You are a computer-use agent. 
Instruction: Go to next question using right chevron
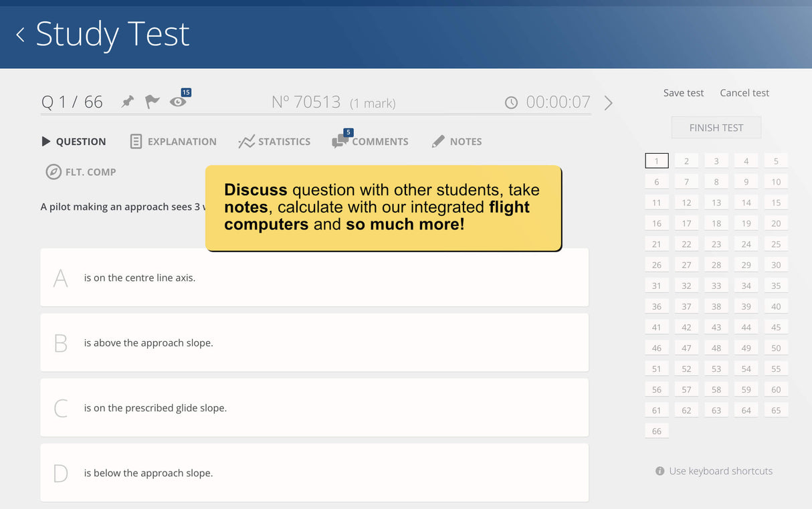pos(608,103)
